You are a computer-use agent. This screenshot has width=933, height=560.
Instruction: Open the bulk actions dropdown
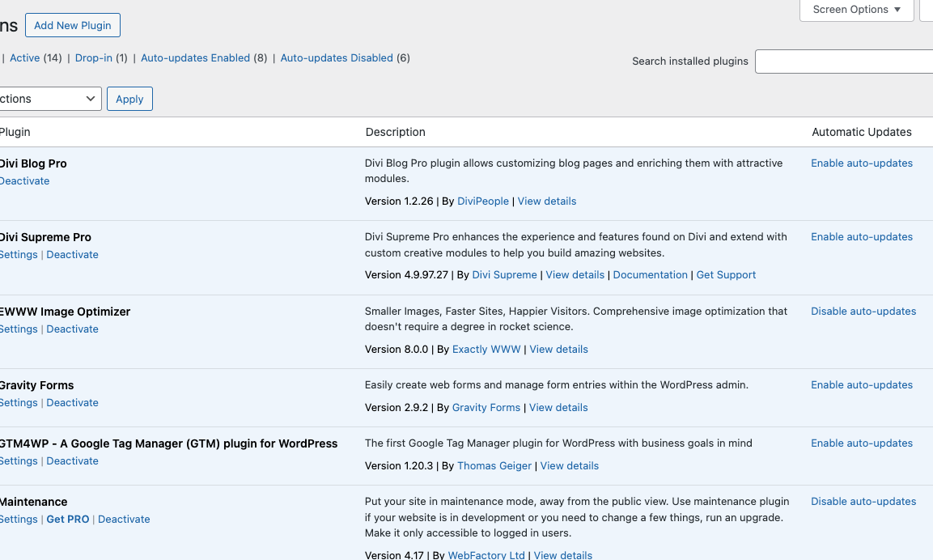tap(49, 99)
